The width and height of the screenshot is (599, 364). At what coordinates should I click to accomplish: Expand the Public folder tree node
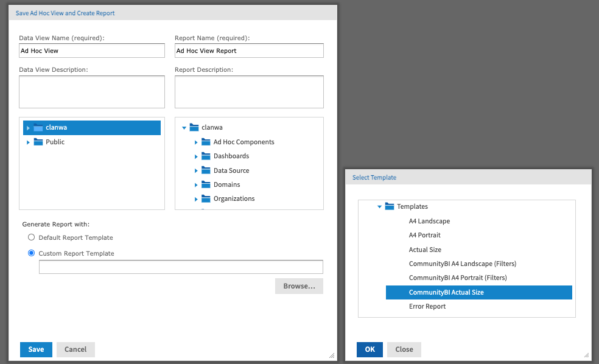pos(28,142)
